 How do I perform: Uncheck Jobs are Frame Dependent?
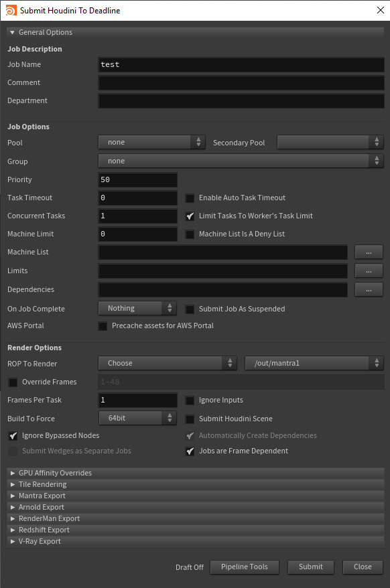click(190, 451)
